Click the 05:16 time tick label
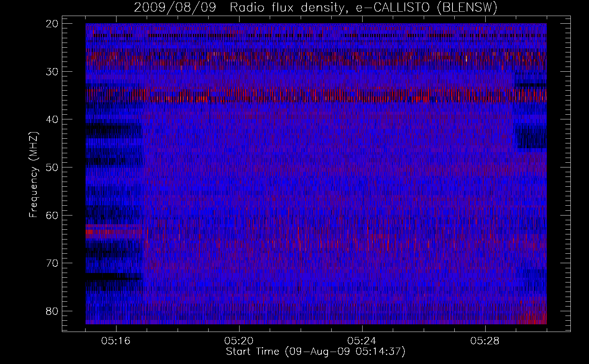Image resolution: width=589 pixels, height=364 pixels. (116, 341)
